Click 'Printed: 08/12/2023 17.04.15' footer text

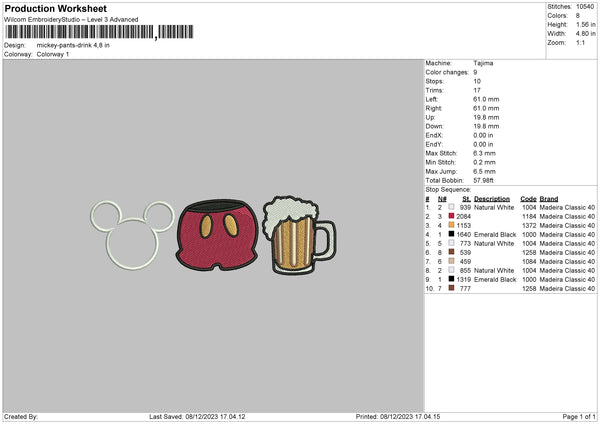pyautogui.click(x=398, y=416)
